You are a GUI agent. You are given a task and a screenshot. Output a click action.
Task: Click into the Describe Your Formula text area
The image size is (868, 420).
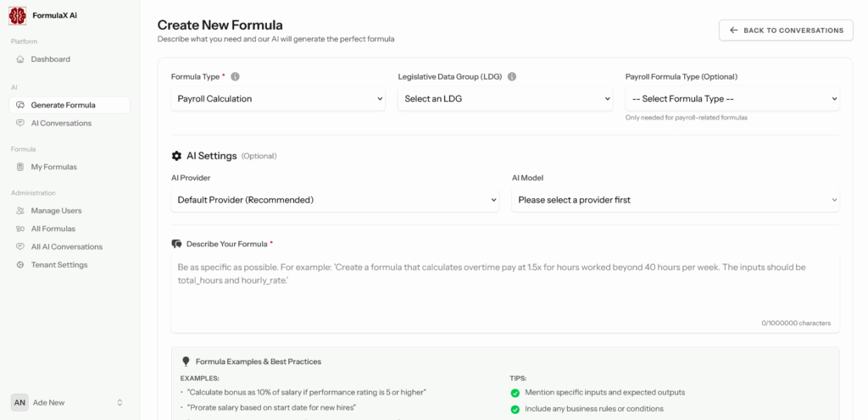click(505, 292)
